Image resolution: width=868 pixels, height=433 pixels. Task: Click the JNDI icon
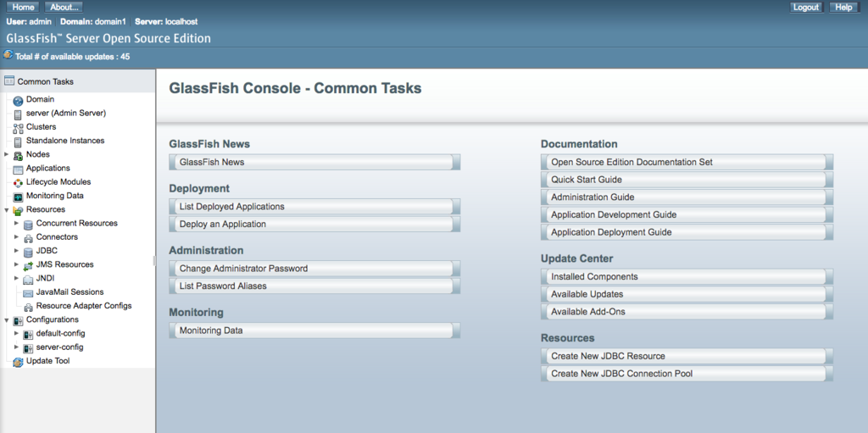click(x=28, y=279)
